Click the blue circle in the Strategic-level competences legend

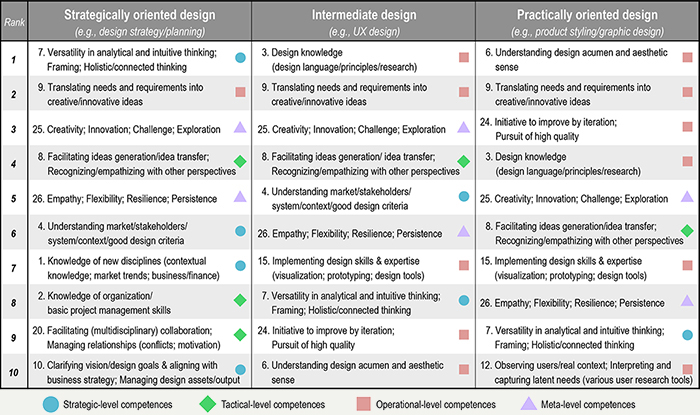(x=50, y=404)
